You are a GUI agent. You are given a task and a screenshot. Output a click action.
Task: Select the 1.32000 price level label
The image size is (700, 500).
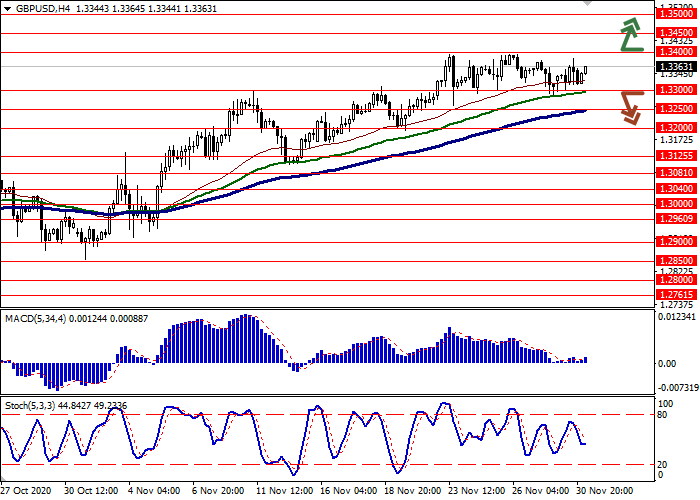pos(677,128)
